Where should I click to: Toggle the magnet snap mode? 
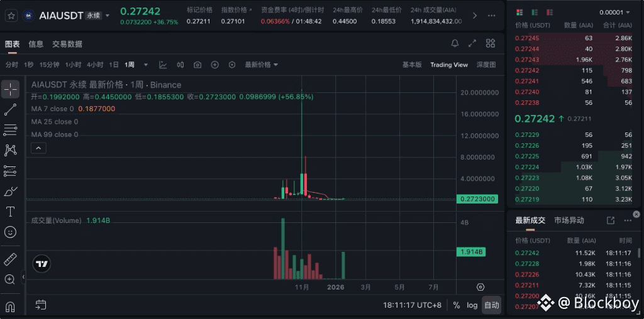pos(10,306)
